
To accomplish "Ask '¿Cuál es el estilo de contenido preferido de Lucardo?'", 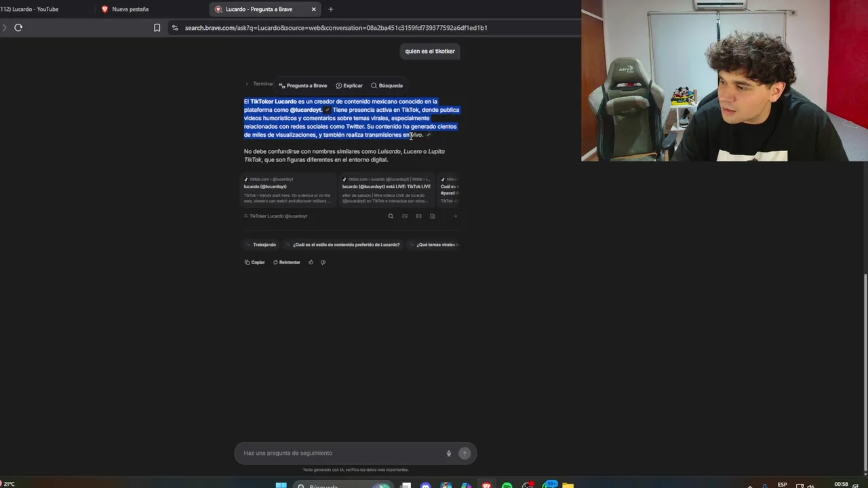I will click(x=346, y=245).
